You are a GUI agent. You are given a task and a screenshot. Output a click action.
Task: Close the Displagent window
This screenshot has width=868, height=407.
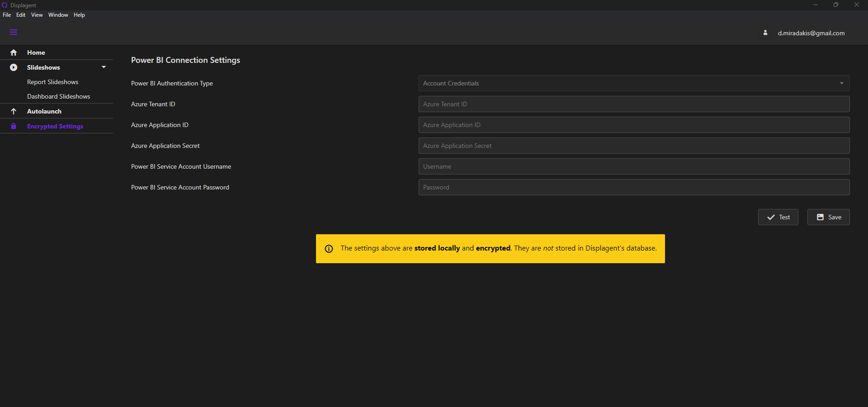click(x=857, y=5)
